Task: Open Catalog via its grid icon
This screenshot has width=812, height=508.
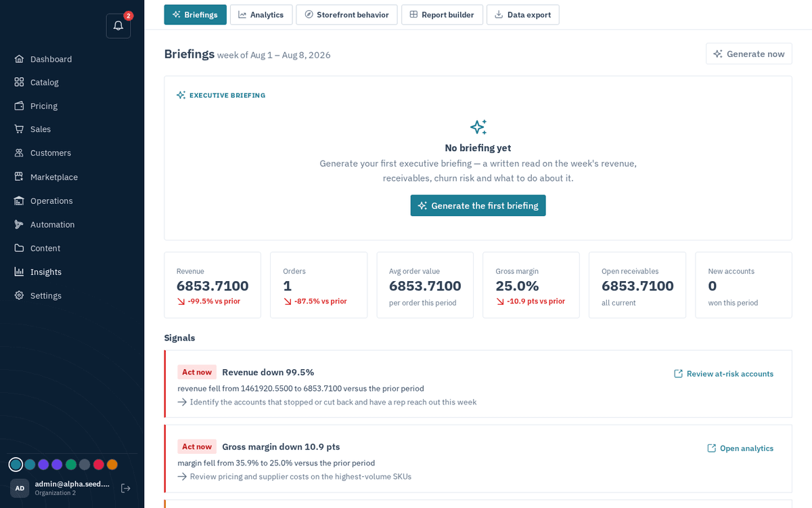Action: coord(19,82)
